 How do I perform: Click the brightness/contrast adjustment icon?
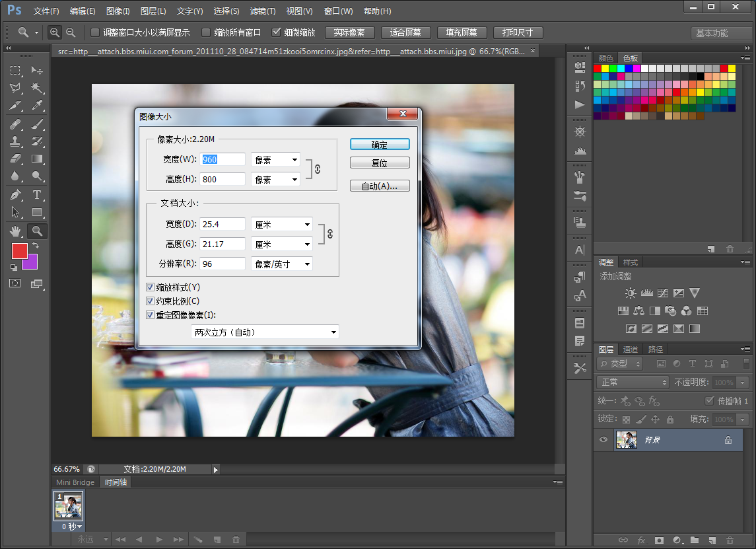click(x=631, y=293)
